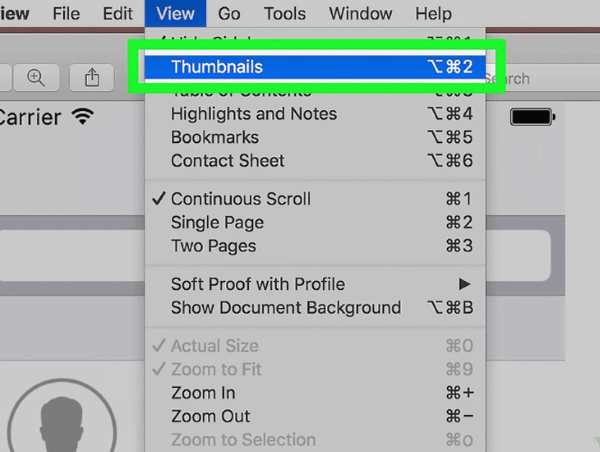Open the Help menu
The height and width of the screenshot is (452, 600).
[433, 14]
